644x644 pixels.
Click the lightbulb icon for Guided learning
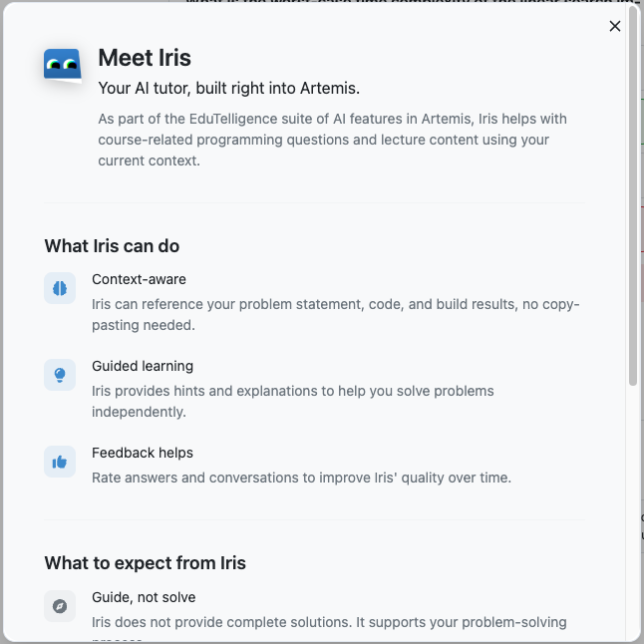coord(60,375)
